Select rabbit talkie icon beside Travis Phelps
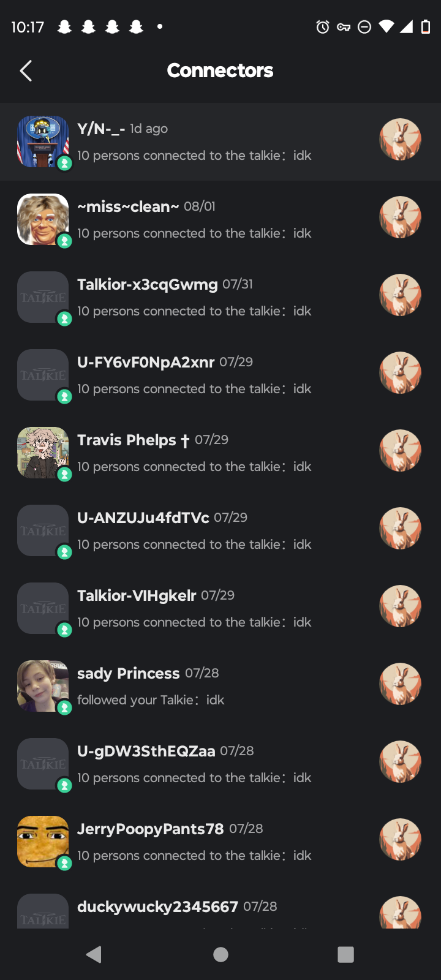 point(401,450)
